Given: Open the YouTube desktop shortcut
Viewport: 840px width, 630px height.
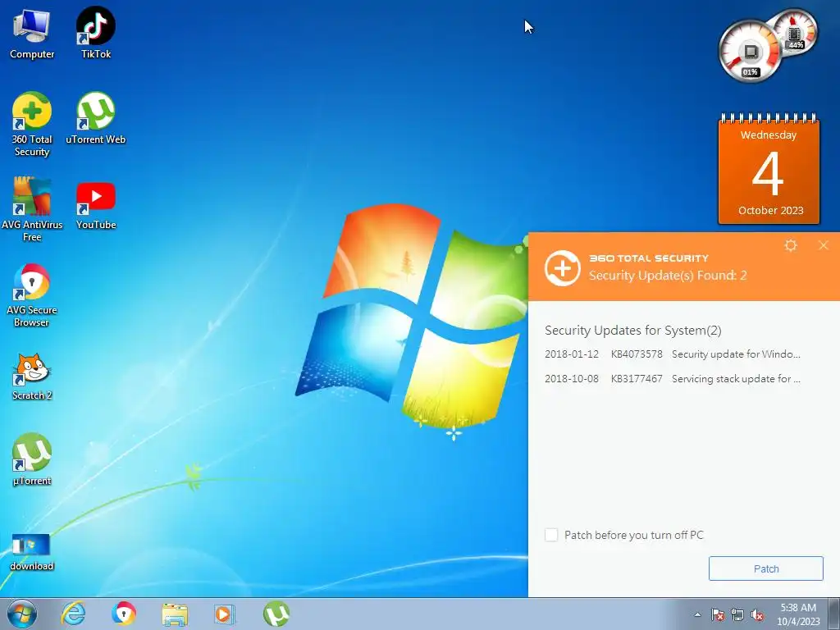Looking at the screenshot, I should (96, 206).
